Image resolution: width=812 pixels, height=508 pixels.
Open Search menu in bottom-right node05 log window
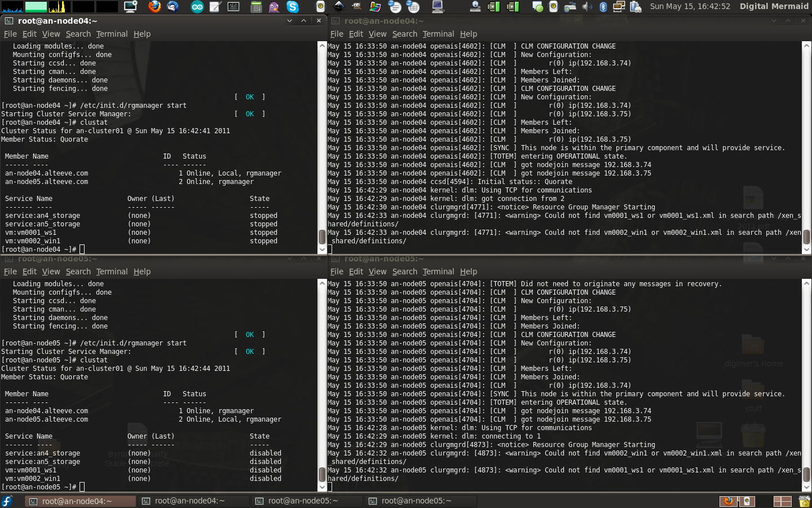click(x=404, y=271)
